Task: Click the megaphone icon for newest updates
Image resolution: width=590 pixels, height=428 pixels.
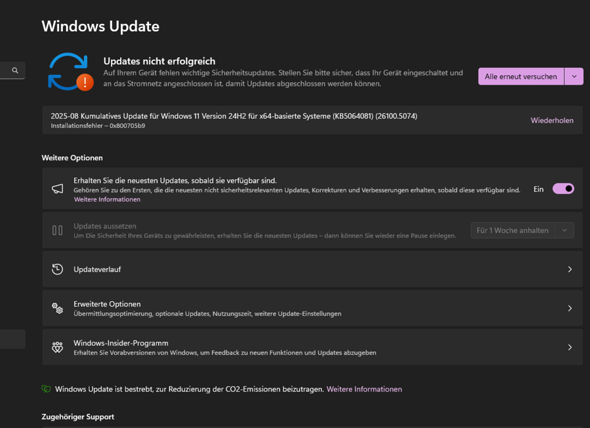Action: (x=57, y=189)
